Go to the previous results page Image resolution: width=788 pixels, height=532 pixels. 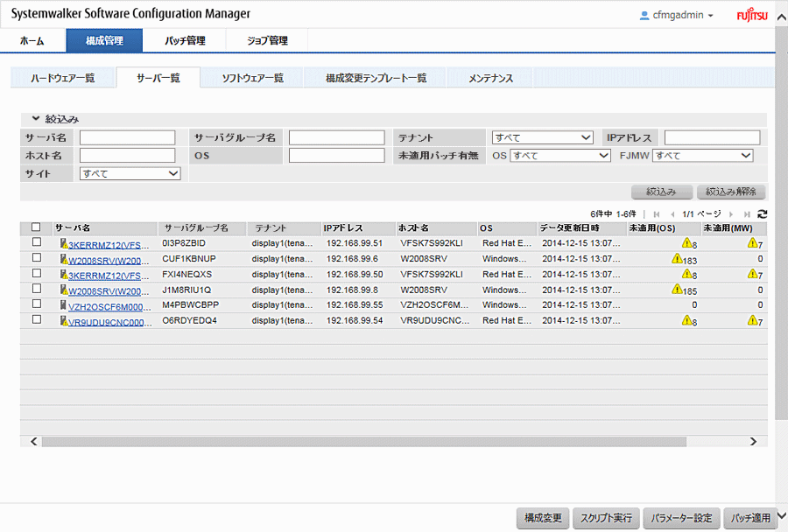(x=672, y=214)
